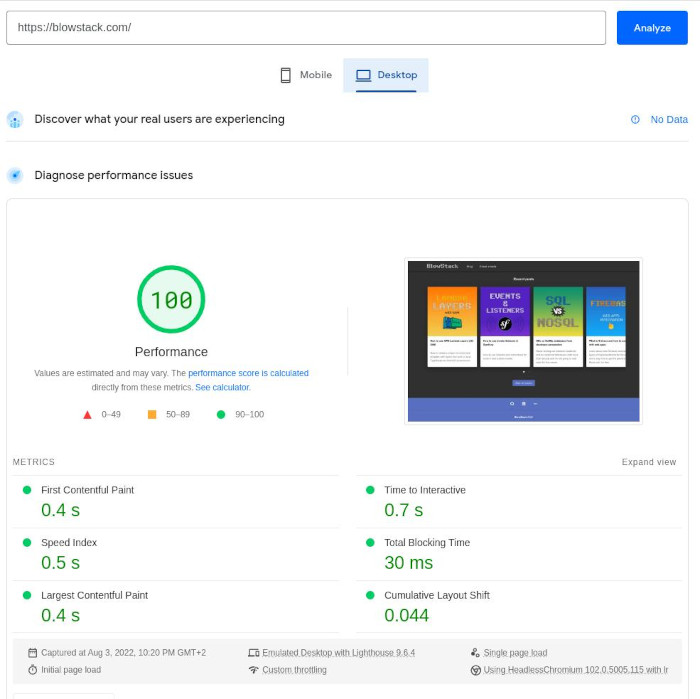The height and width of the screenshot is (699, 700).
Task: Expand the metrics view
Action: pyautogui.click(x=648, y=462)
